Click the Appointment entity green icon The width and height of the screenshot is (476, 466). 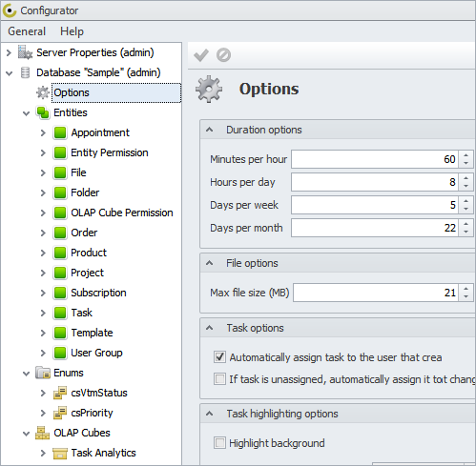coord(60,132)
